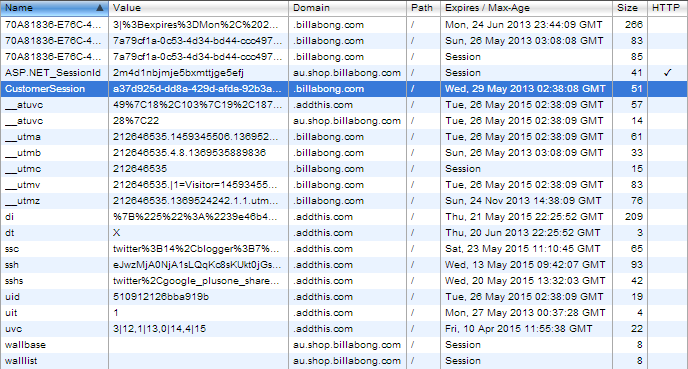This screenshot has height=369, width=688.
Task: Click the value 2m4d1nbjmje5bxmttjge5efj
Action: pos(178,73)
